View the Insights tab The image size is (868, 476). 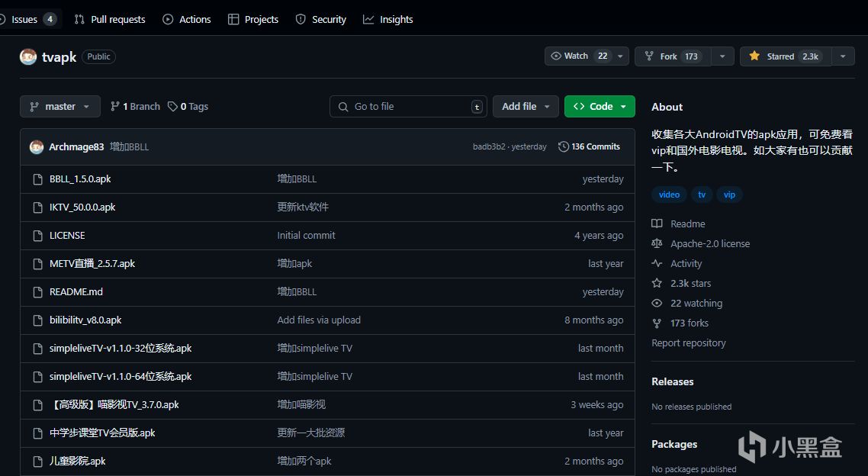(x=388, y=19)
